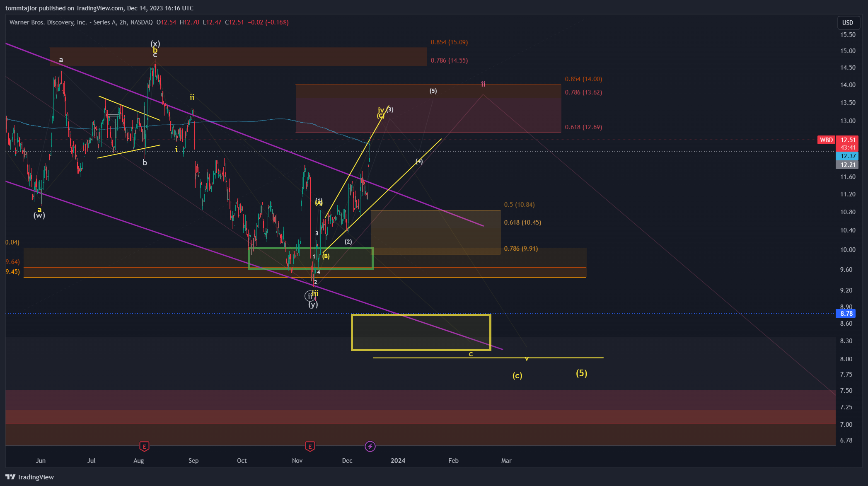Click the 43:41 bar countdown timer
Viewport: 868px width, 486px height.
point(848,147)
